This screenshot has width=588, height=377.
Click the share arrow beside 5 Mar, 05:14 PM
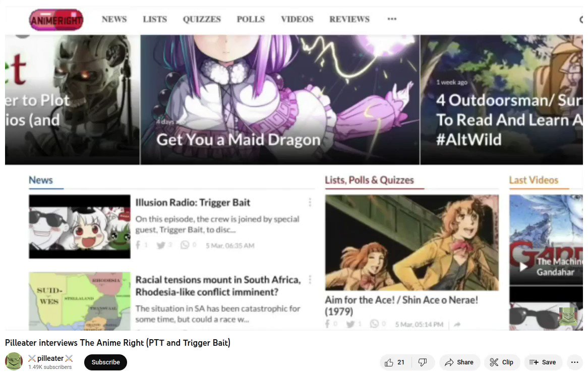point(457,325)
